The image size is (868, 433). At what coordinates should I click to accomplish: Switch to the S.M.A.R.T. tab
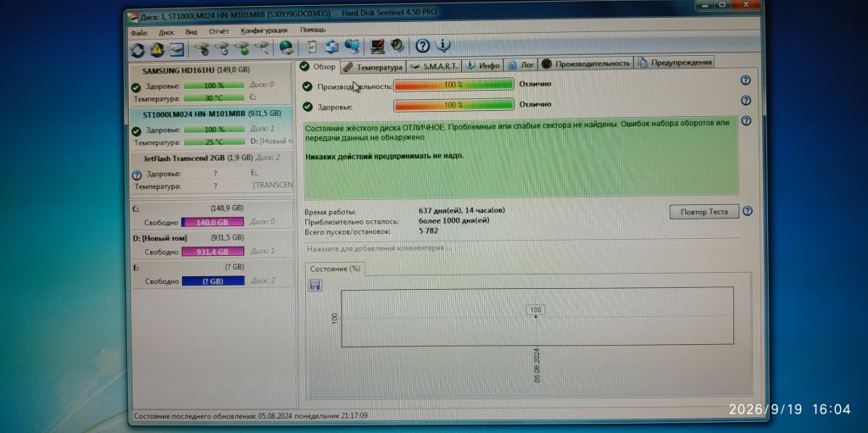pos(435,66)
